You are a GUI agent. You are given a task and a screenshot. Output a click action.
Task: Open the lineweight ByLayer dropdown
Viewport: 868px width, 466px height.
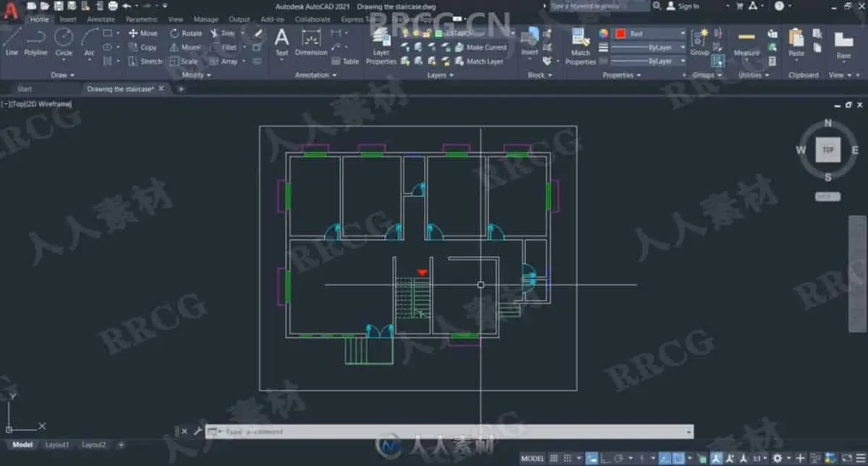pyautogui.click(x=648, y=48)
